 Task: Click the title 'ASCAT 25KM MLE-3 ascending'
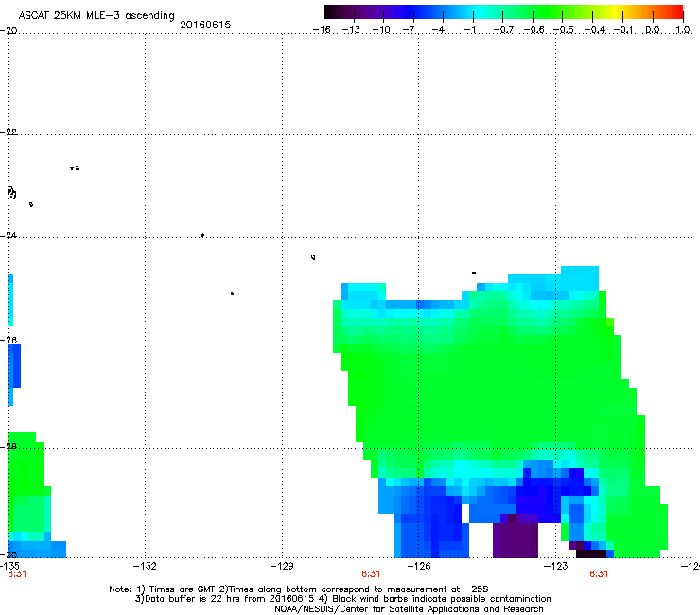tap(96, 15)
